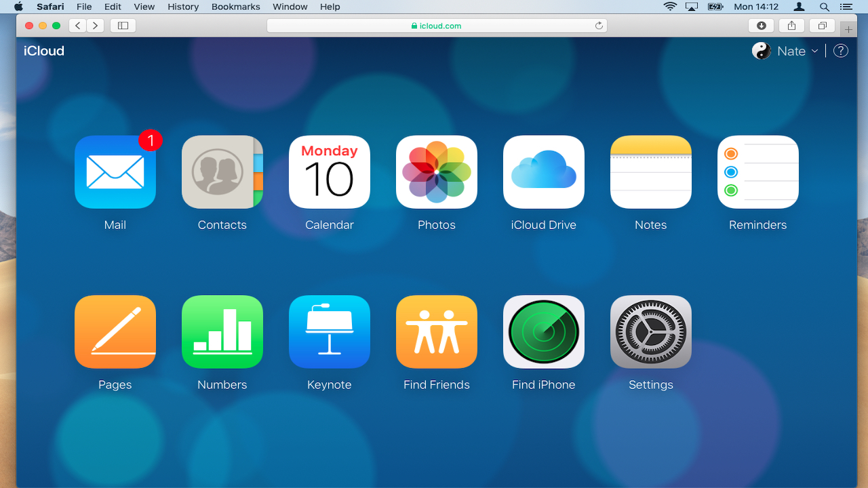
Task: Open the Keynote app icon
Action: (x=330, y=332)
